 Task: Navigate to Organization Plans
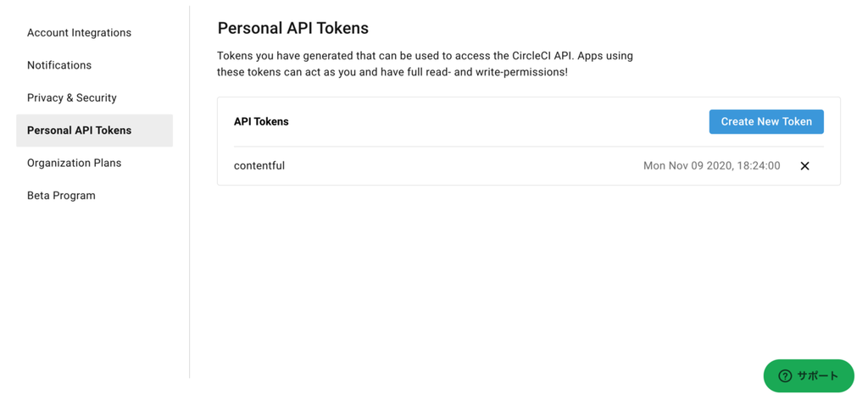click(74, 163)
